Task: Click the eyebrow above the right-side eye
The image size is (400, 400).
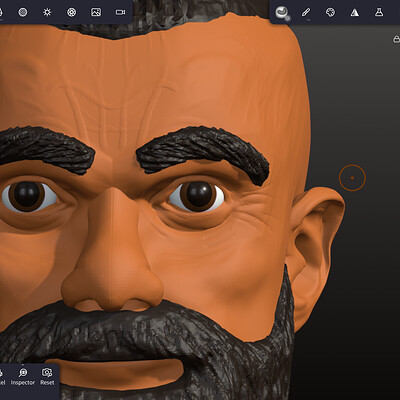Action: click(203, 152)
